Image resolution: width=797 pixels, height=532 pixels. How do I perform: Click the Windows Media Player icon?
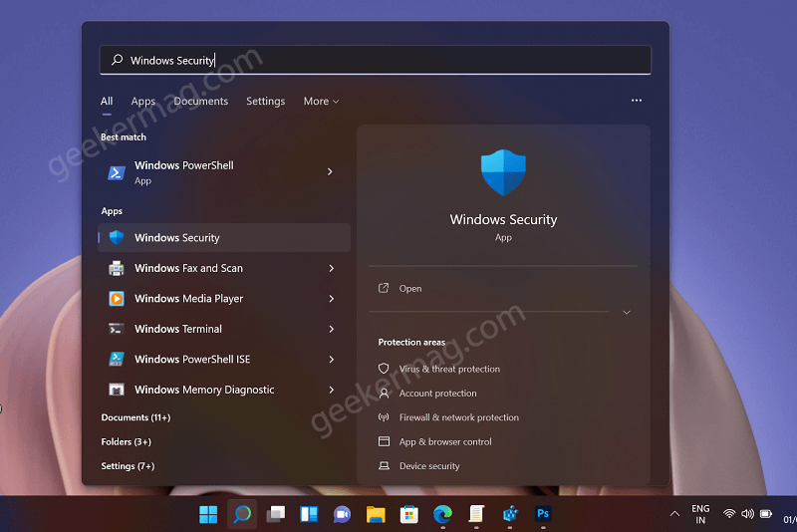(x=117, y=298)
